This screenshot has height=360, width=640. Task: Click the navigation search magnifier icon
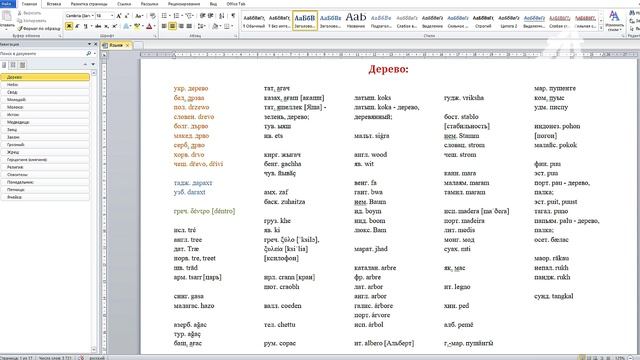[x=89, y=53]
